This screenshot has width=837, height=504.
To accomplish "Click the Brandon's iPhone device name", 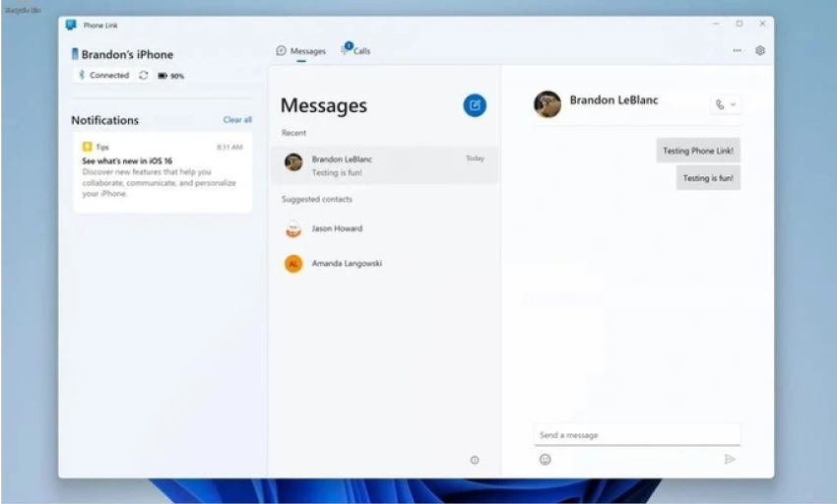I will (127, 54).
